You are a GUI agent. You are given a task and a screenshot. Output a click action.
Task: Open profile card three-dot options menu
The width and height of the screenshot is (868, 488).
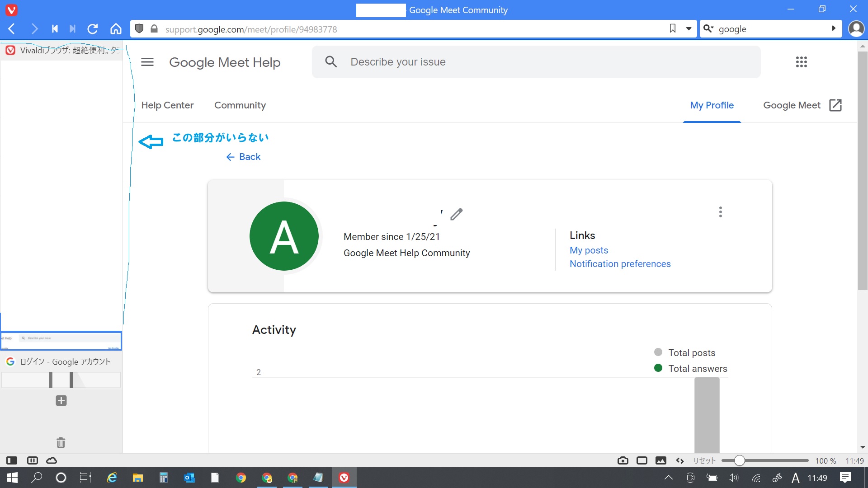point(720,212)
